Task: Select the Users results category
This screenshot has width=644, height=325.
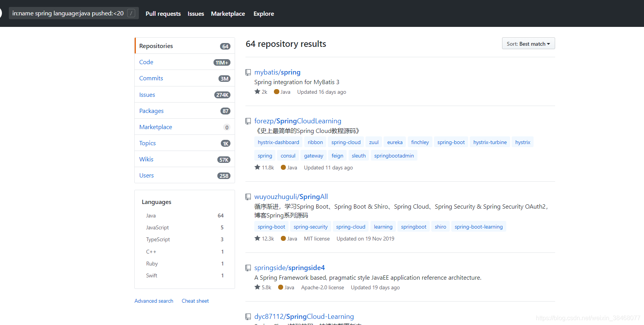Action: pos(185,175)
